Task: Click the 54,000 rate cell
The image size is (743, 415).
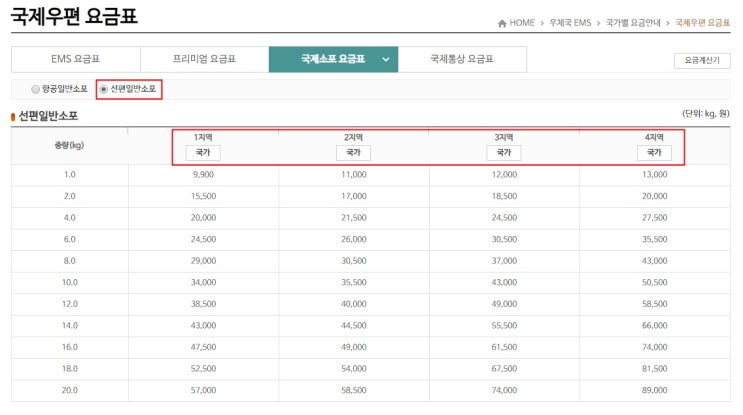Action: 354,369
